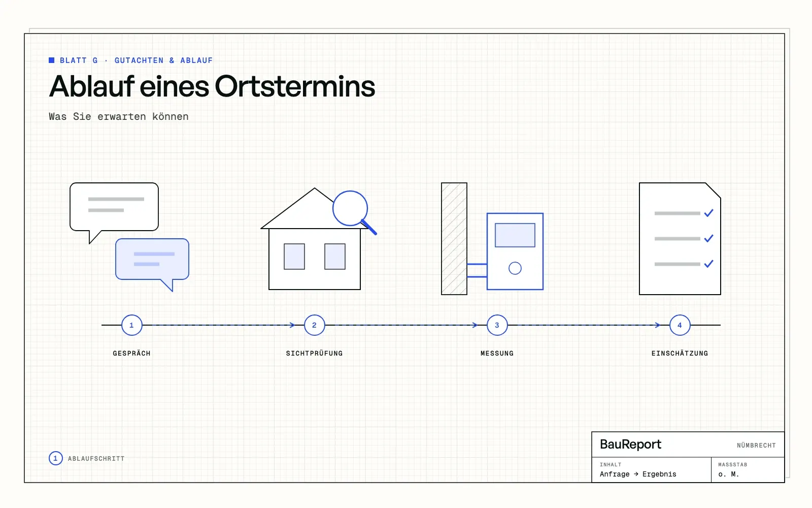Click the blue square before BLATT G
The image size is (812, 508).
(x=51, y=60)
